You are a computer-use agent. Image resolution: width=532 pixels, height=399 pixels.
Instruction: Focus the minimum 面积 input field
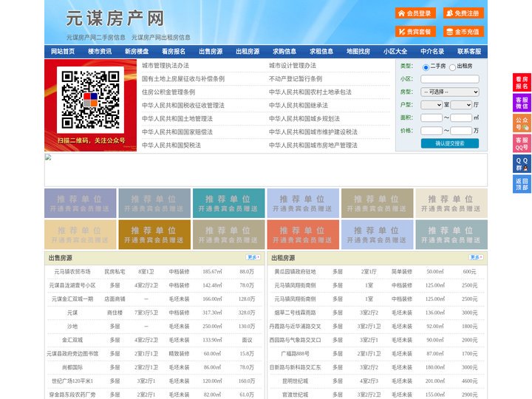click(432, 117)
